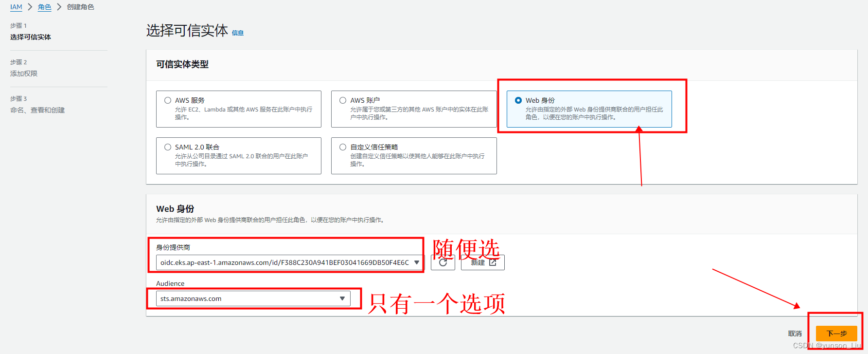The height and width of the screenshot is (354, 868).
Task: Click the 取消 button
Action: [x=795, y=334]
